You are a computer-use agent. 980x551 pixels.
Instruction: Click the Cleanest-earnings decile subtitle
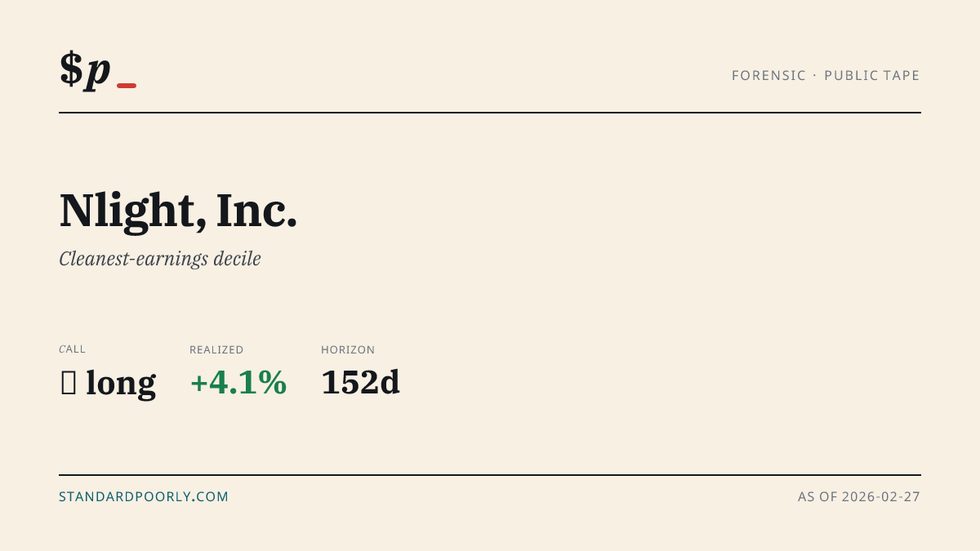(x=160, y=260)
